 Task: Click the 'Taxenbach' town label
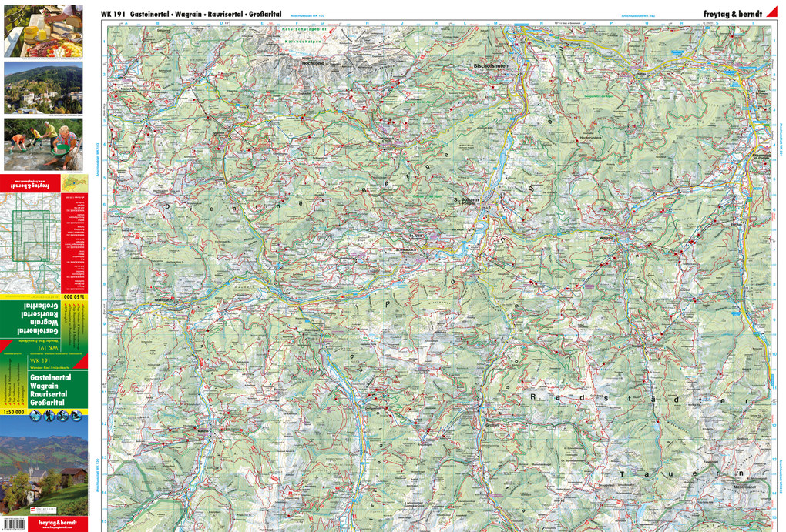(163, 299)
